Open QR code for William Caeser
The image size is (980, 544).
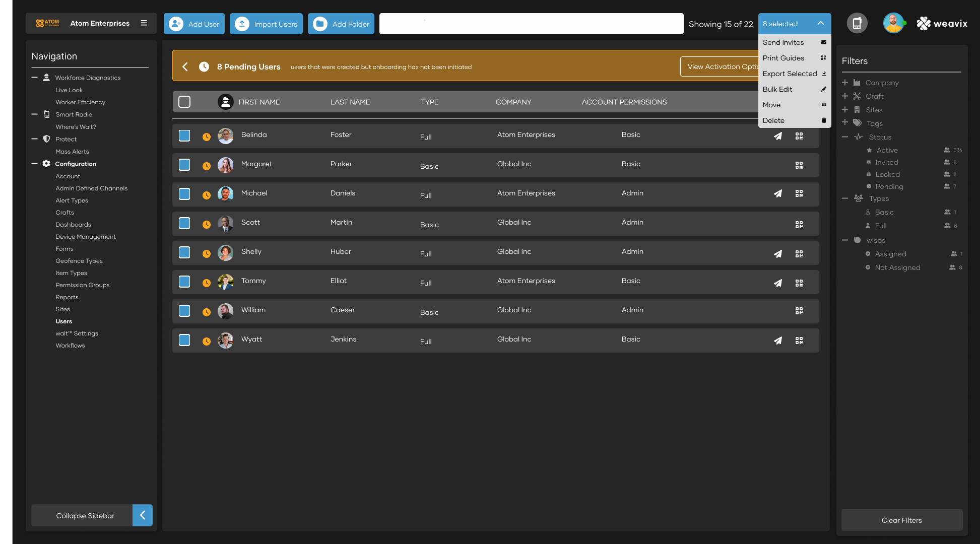799,311
